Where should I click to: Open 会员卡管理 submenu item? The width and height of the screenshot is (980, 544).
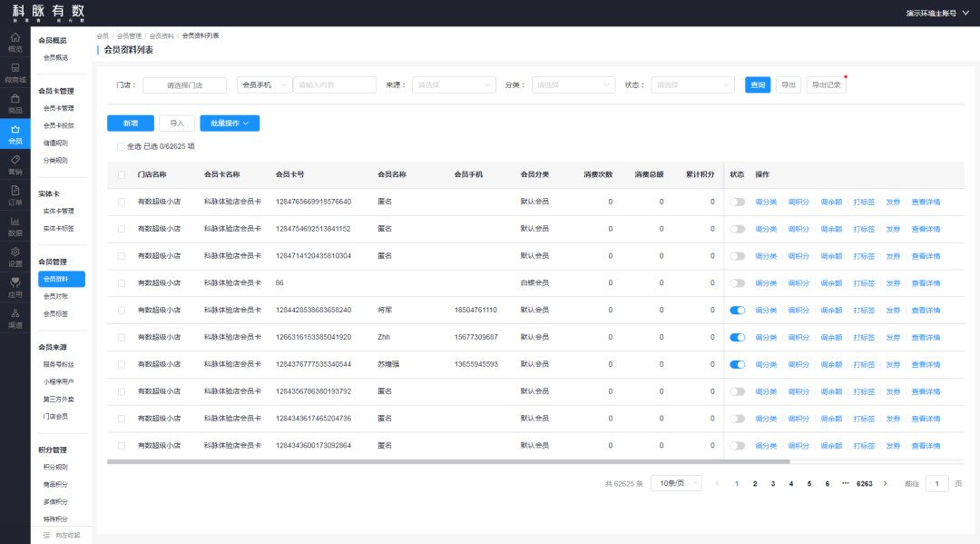tap(58, 108)
